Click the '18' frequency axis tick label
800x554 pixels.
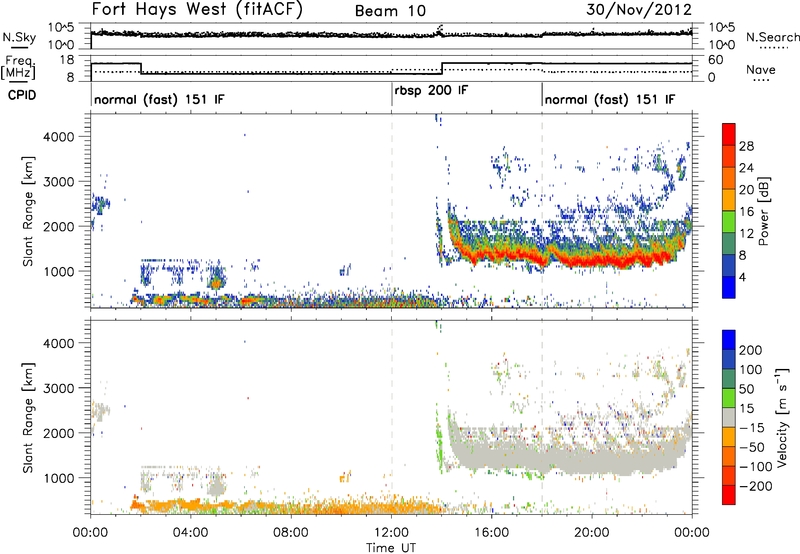coord(67,60)
